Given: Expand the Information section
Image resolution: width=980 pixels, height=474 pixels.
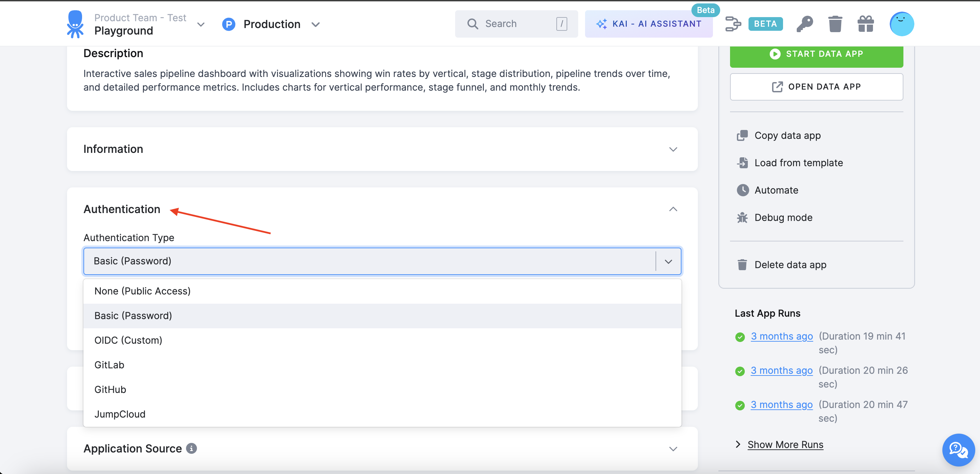Looking at the screenshot, I should point(673,149).
